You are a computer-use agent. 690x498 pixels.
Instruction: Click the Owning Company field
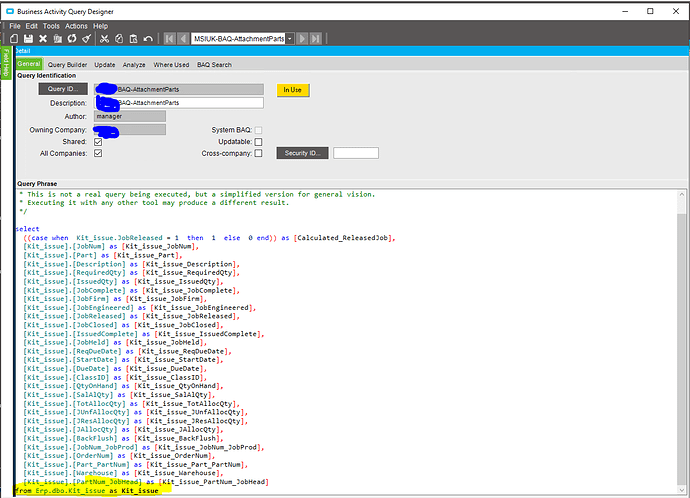pos(130,129)
